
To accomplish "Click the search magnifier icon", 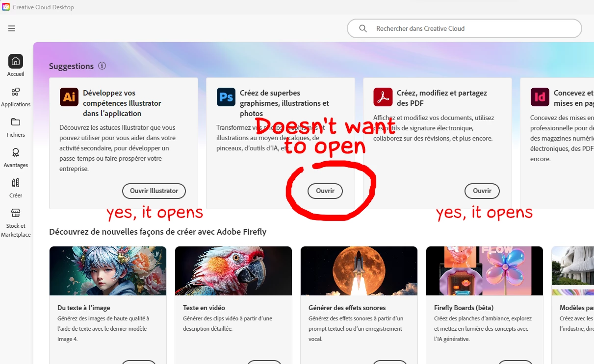I will click(x=363, y=28).
